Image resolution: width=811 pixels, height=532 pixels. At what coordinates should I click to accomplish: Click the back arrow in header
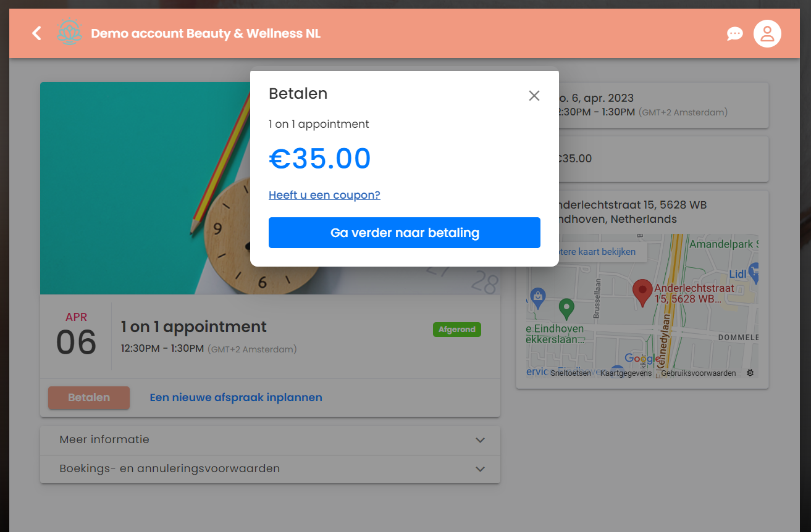[37, 33]
